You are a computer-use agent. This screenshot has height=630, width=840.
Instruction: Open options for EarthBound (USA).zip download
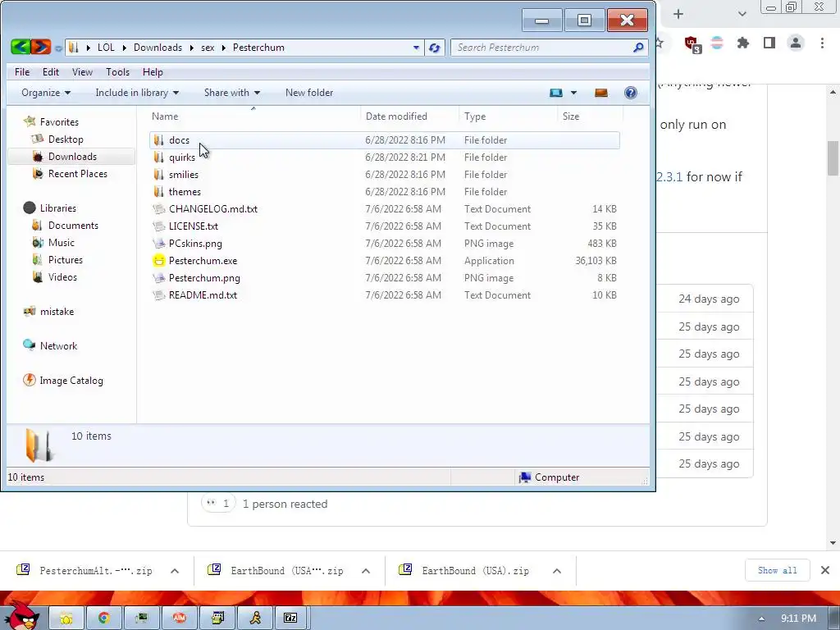557,571
